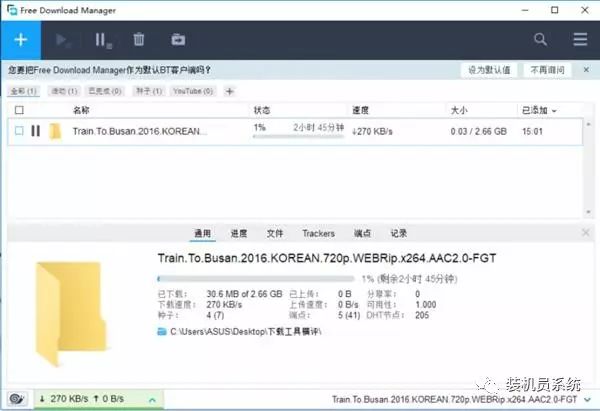The width and height of the screenshot is (600, 411).
Task: Click the 状态 column header
Action: [262, 110]
